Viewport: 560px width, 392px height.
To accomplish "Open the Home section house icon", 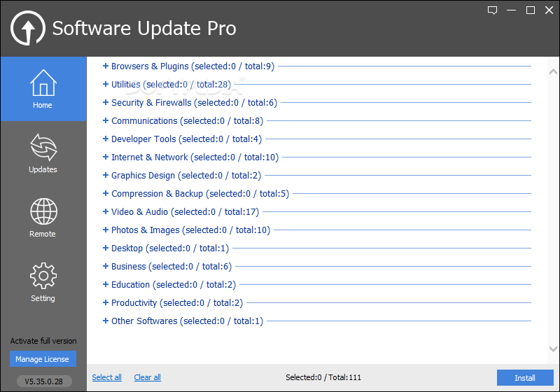I will click(43, 83).
